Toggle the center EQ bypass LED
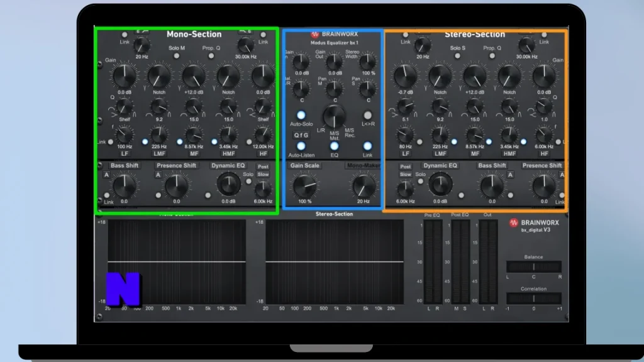 335,146
